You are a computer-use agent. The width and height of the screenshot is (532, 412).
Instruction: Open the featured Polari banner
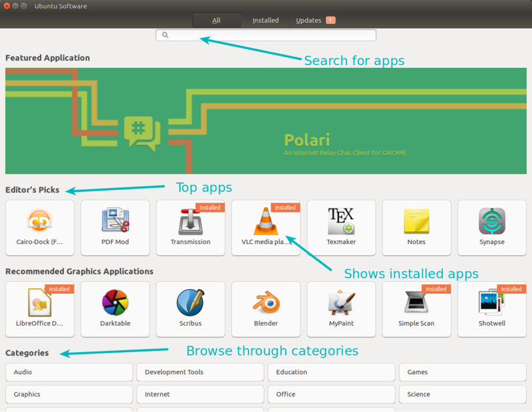point(265,120)
